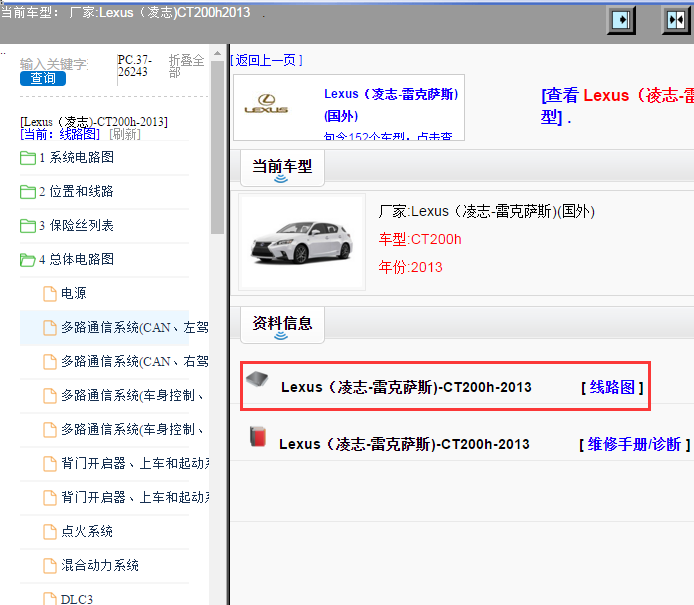Click sidebar scrollbar up arrow
The image size is (694, 605).
(x=217, y=53)
